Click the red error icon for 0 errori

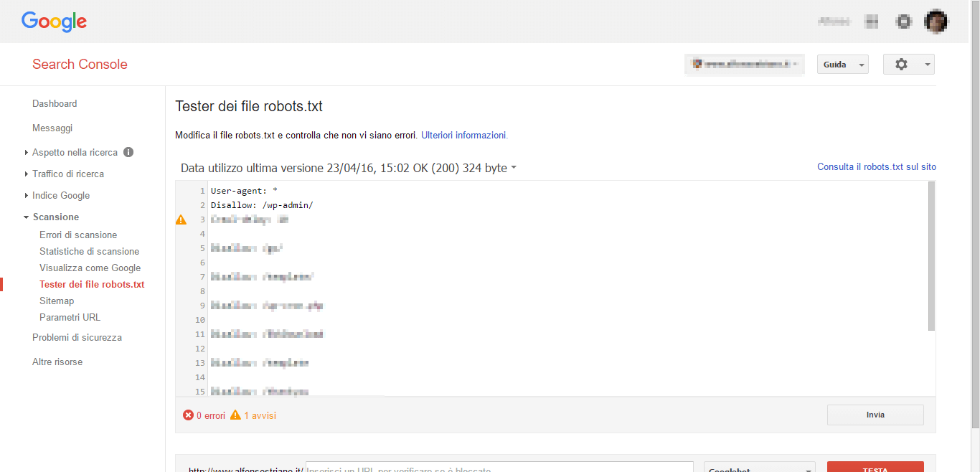pyautogui.click(x=188, y=415)
